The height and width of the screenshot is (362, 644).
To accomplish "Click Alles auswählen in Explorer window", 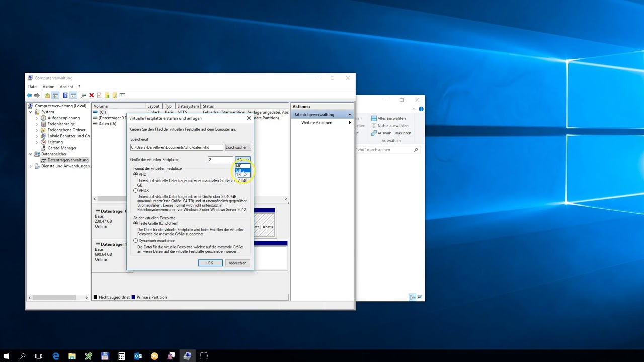I will coord(388,118).
